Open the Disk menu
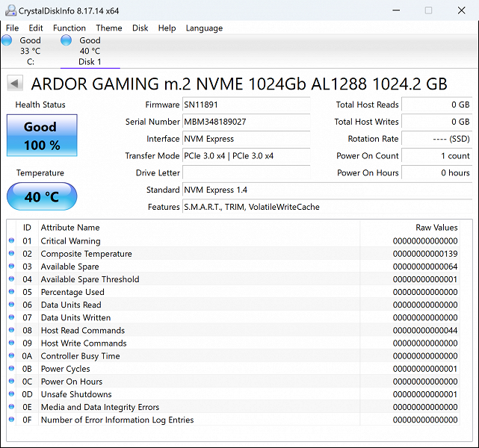The height and width of the screenshot is (448, 479). click(140, 28)
